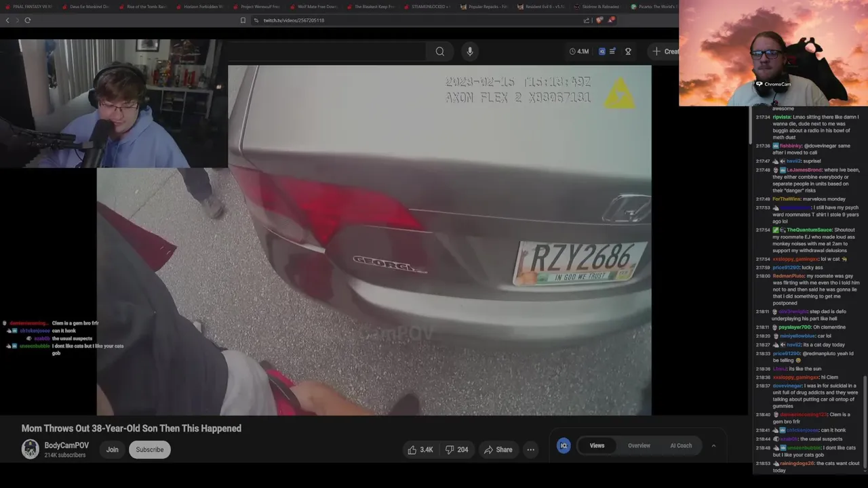Click chat timestamp 2:18:00
The height and width of the screenshot is (488, 868).
tap(763, 276)
